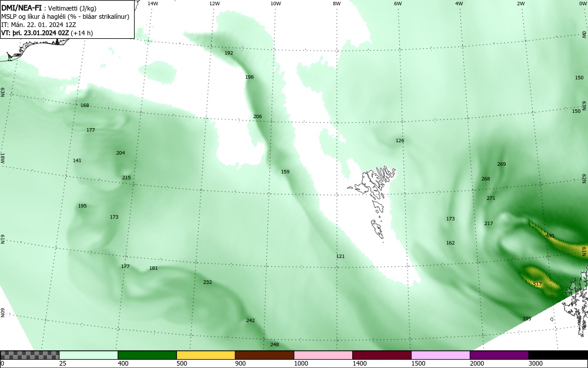Click the 121 data value

340,256
